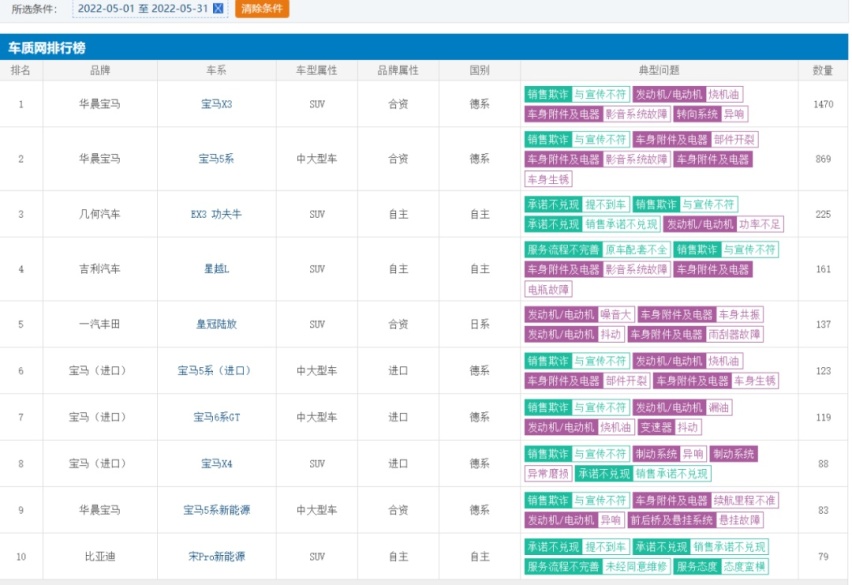Click the 典型问题 column header
The height and width of the screenshot is (585, 852).
point(659,70)
